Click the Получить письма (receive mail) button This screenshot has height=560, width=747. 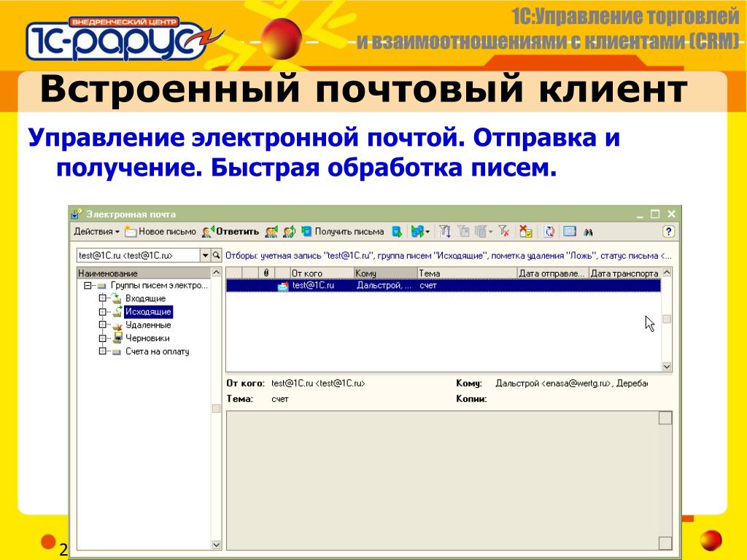click(342, 232)
